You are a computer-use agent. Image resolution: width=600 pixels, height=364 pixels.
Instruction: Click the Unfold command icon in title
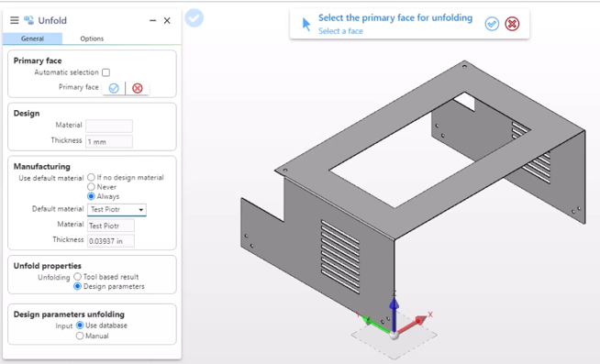click(28, 20)
